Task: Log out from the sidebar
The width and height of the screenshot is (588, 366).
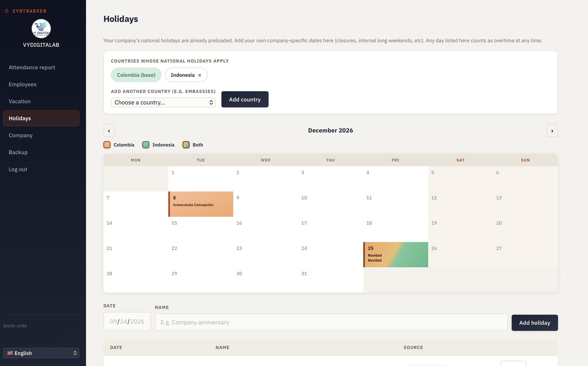Action: (41, 169)
